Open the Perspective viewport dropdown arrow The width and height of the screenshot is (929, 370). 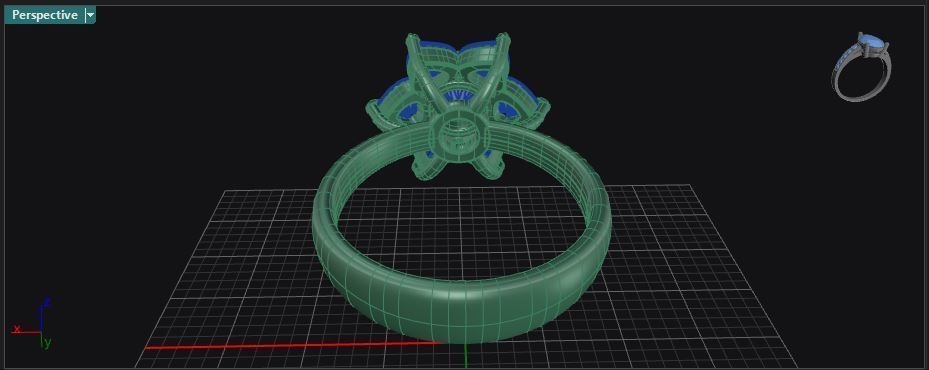[x=90, y=15]
